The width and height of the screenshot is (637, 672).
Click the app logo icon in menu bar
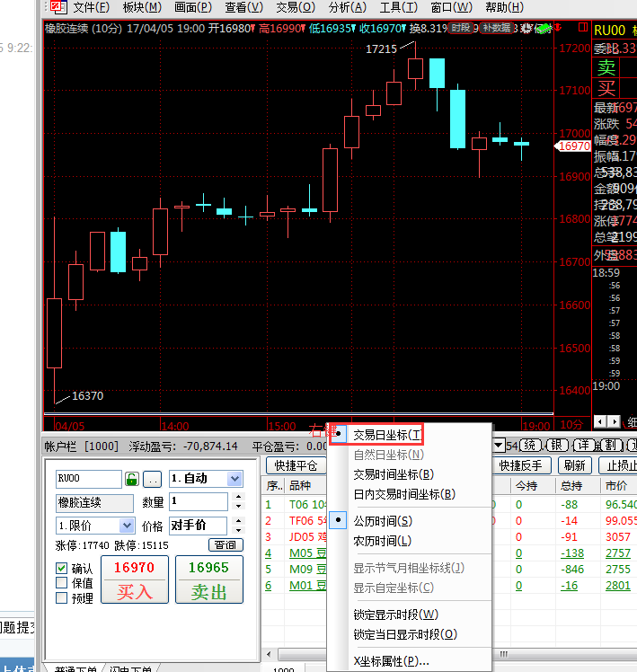click(58, 7)
